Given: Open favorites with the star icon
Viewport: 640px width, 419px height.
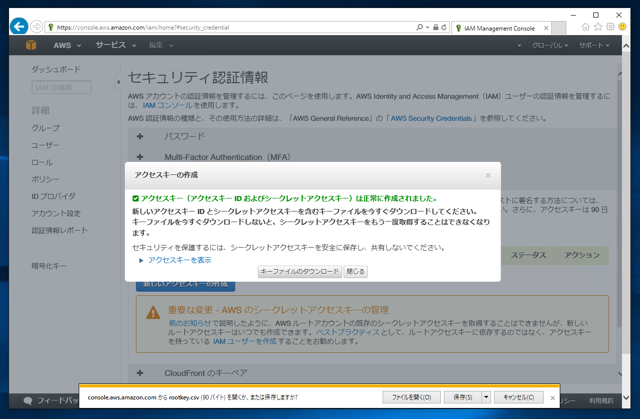Looking at the screenshot, I should [x=598, y=27].
